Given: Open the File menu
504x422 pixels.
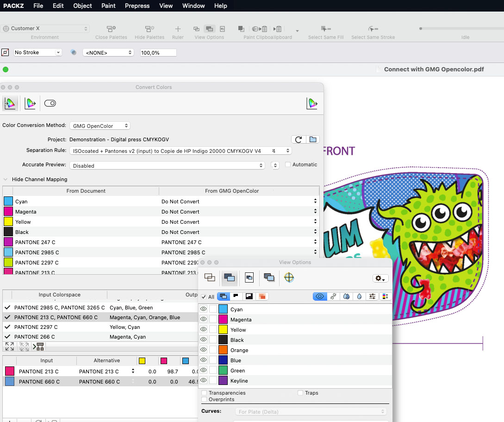Looking at the screenshot, I should (38, 6).
